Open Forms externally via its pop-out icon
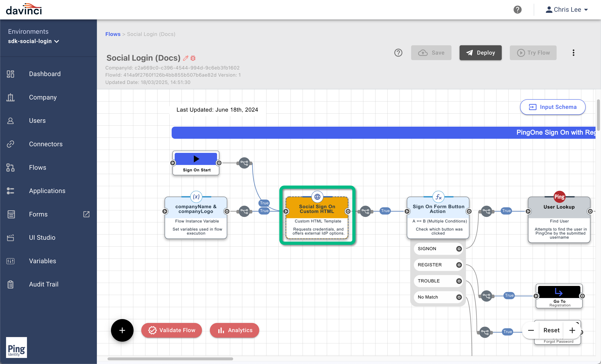 (x=87, y=214)
